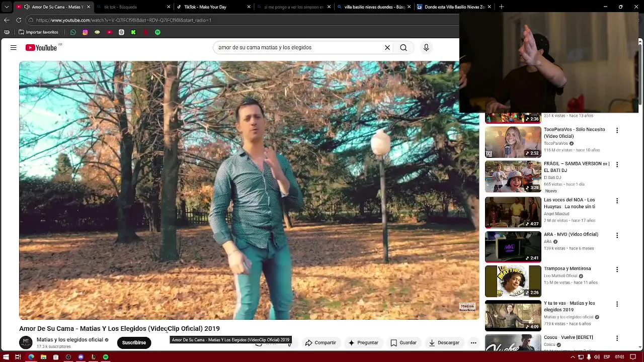
Task: Open Task View on taskbar
Action: click(18, 357)
